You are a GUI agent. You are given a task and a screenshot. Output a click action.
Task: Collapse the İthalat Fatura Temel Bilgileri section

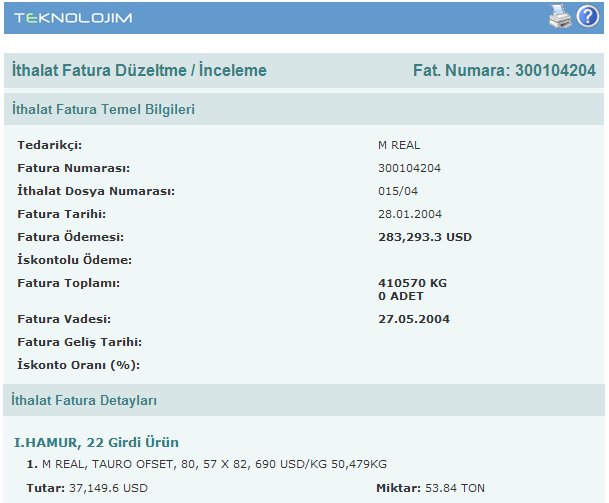click(103, 109)
